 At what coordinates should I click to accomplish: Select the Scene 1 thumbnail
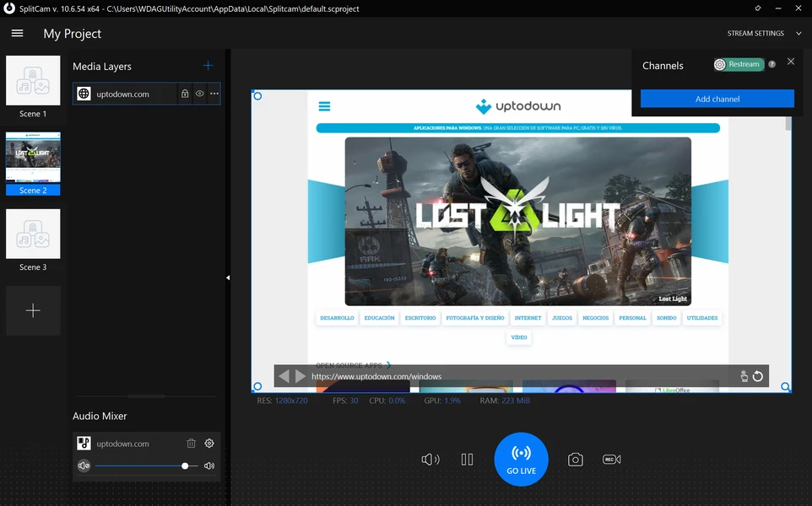33,82
